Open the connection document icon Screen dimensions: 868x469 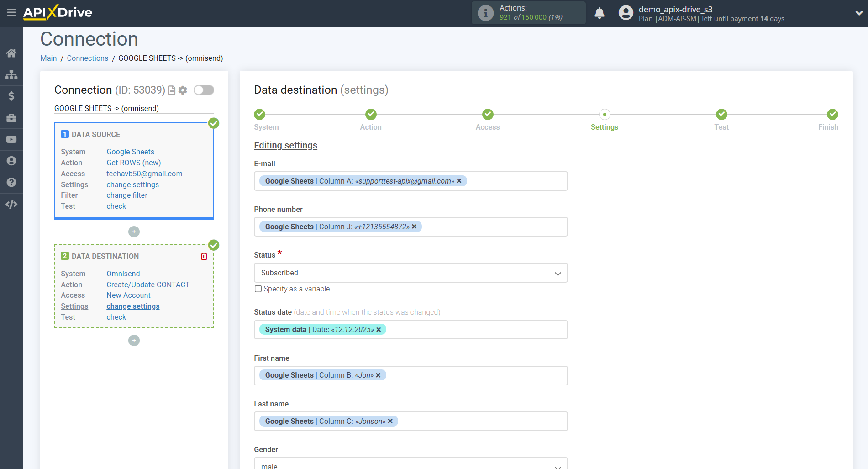(x=171, y=90)
